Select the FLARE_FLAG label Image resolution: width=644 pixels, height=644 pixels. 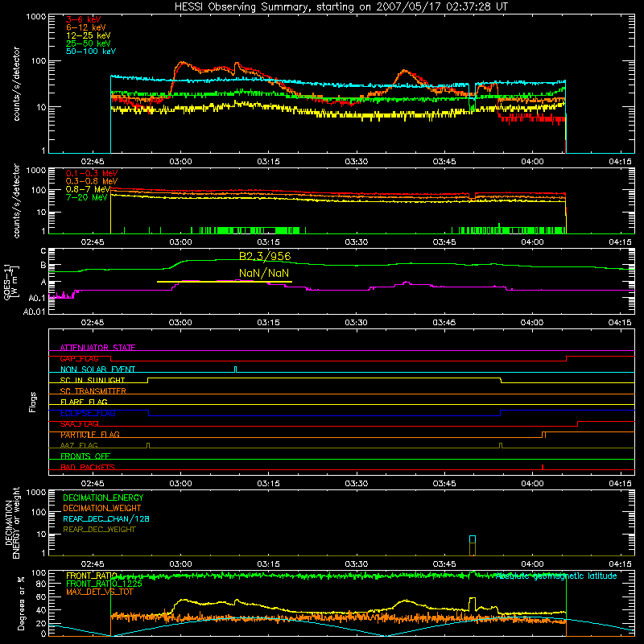point(84,402)
